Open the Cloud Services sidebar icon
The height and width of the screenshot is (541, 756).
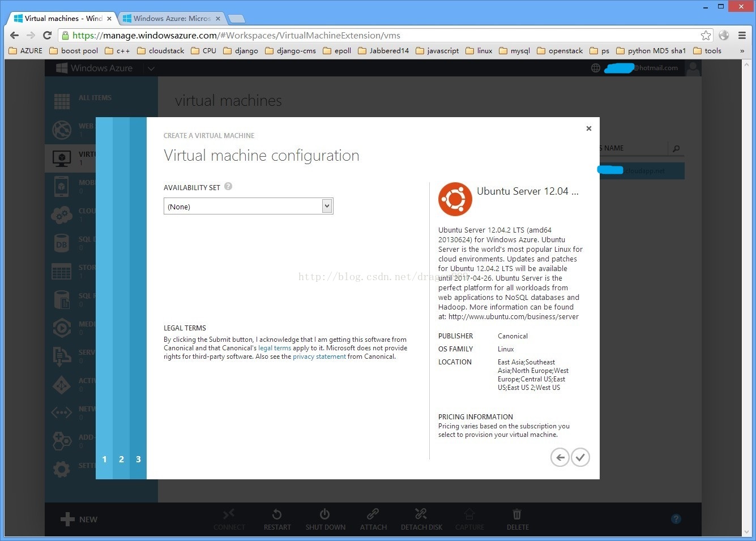tap(62, 214)
